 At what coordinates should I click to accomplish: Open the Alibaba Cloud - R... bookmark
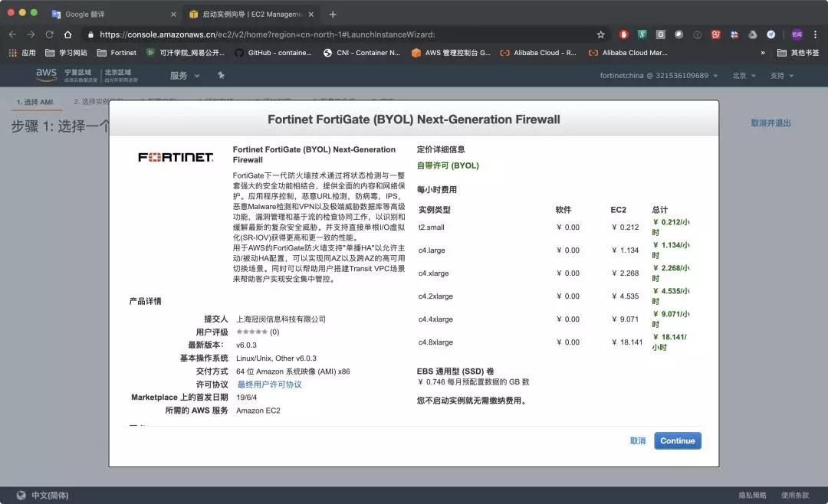pos(538,53)
